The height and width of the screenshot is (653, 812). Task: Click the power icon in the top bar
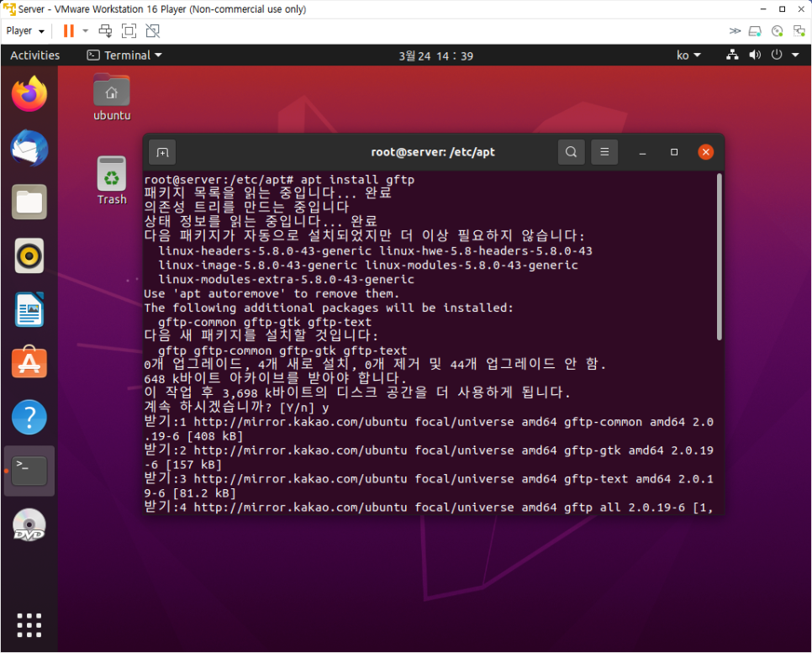776,55
